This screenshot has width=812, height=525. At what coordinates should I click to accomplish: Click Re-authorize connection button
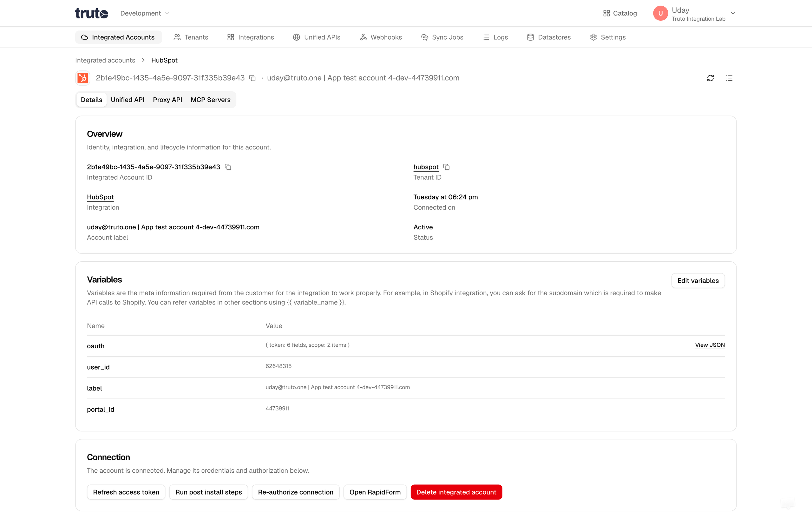coord(296,492)
